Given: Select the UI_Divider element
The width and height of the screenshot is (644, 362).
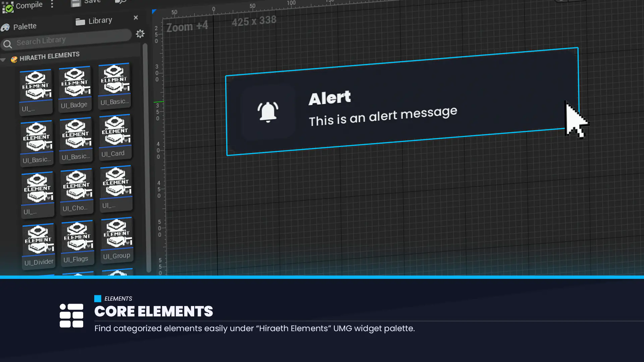Looking at the screenshot, I should tap(38, 246).
